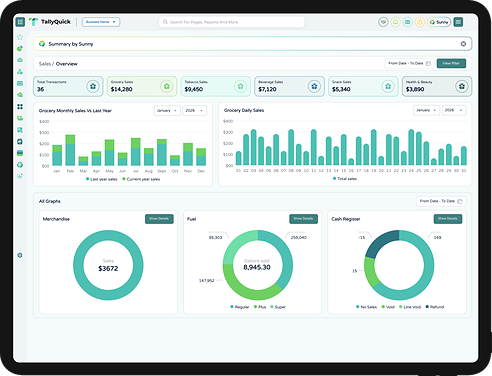Open the pie chart icon in sidebar
This screenshot has height=376, width=492.
point(20,48)
